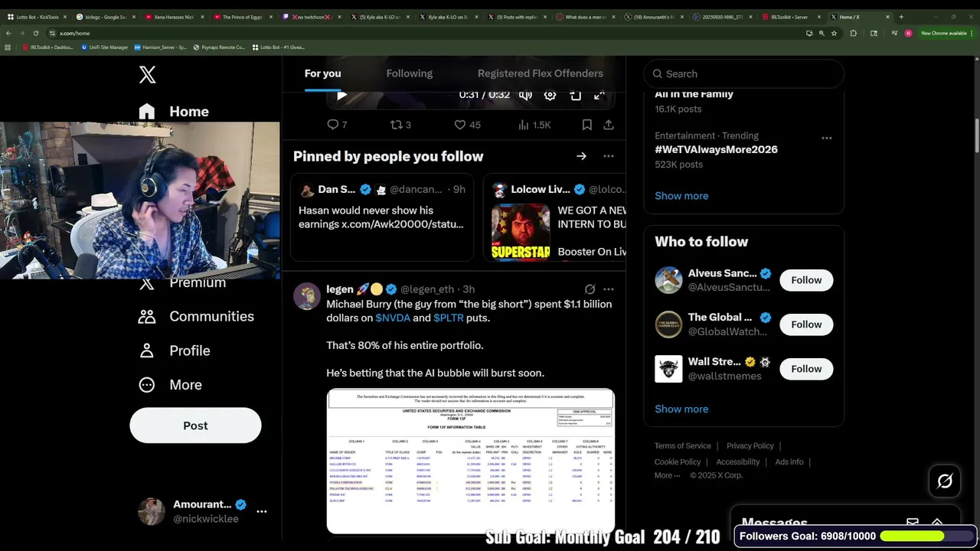Open x.com/Awk20000 link in pinned post
This screenshot has width=980, height=551.
(x=402, y=224)
